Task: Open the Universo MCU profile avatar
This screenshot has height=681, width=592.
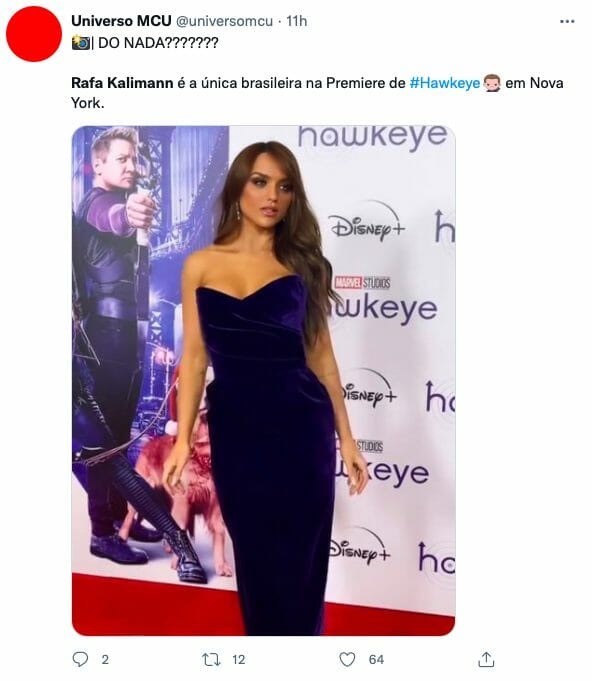Action: 34,34
